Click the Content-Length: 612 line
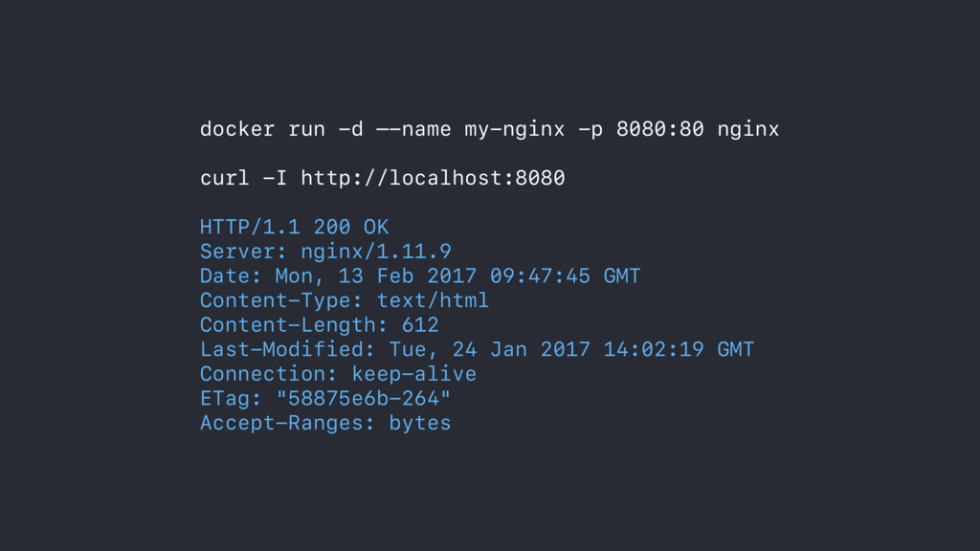Screen dimensions: 980x551 (x=320, y=325)
